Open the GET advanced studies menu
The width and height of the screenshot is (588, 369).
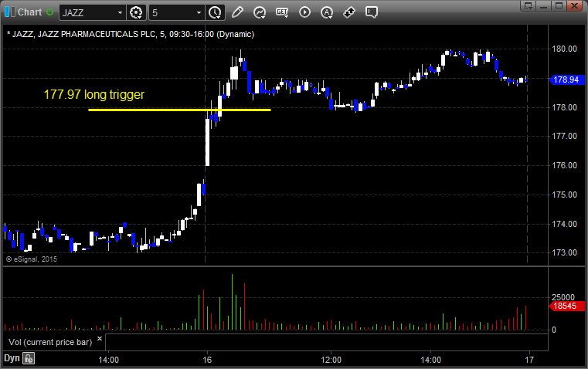coord(282,12)
